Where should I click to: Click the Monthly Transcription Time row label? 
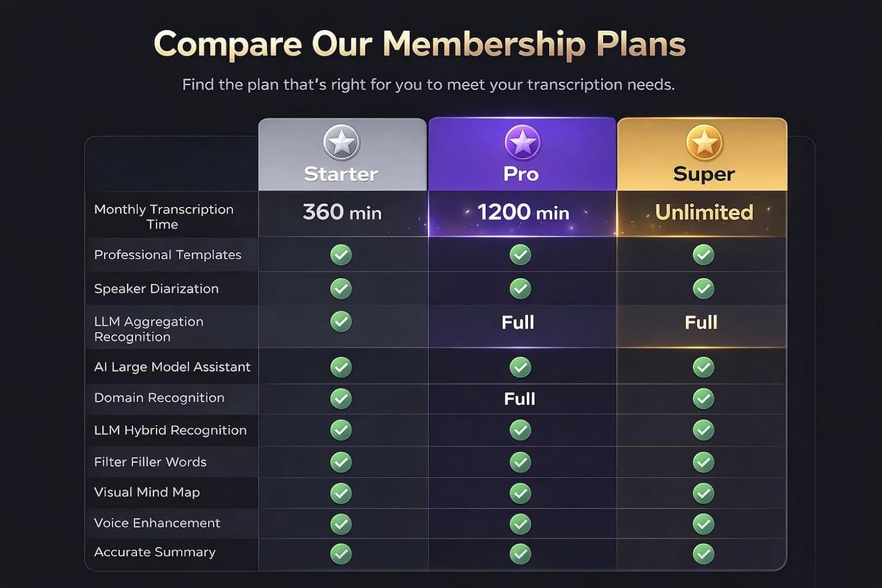pos(163,216)
